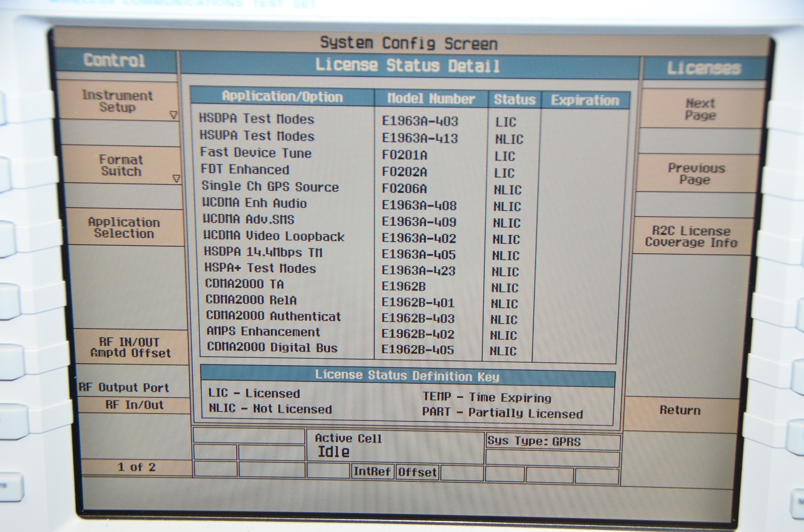Select the Fast Device Tune entry
The width and height of the screenshot is (804, 532).
(x=255, y=153)
